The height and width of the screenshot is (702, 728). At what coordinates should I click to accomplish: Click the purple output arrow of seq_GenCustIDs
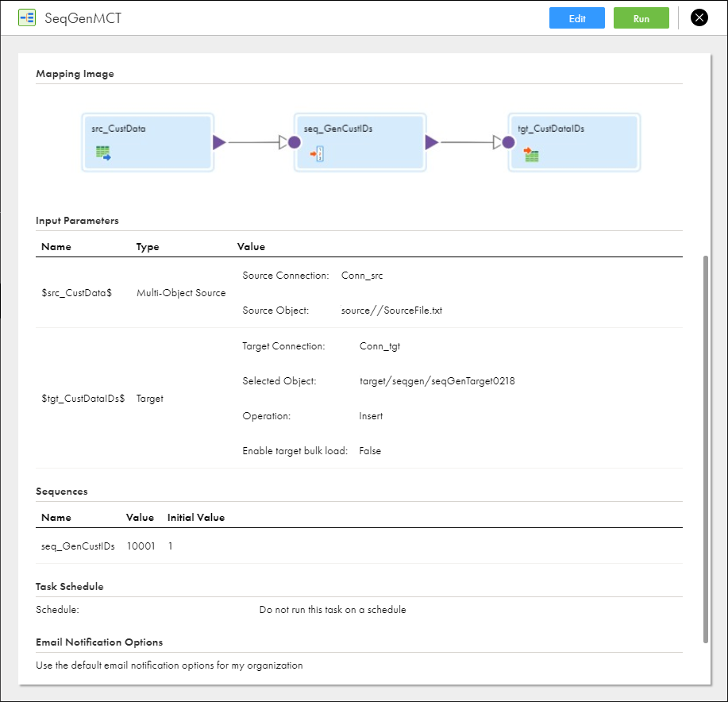432,142
